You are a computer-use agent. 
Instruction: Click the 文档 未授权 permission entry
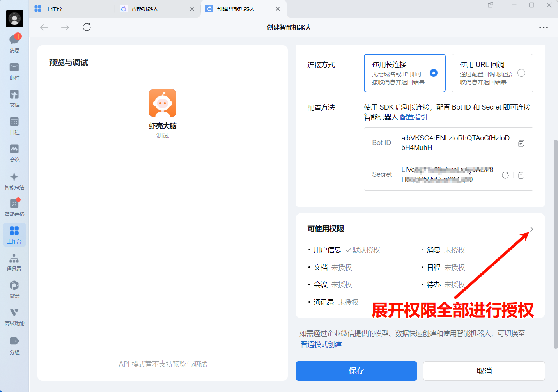331,268
